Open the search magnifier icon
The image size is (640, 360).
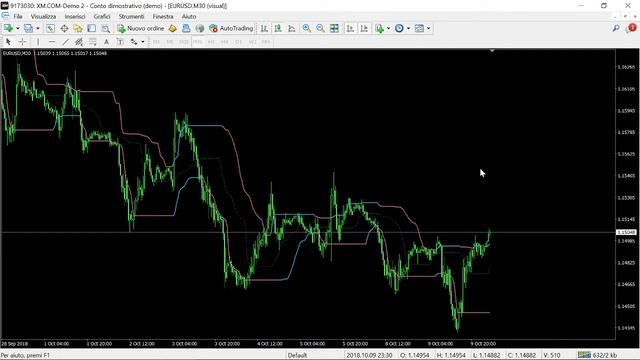point(616,28)
